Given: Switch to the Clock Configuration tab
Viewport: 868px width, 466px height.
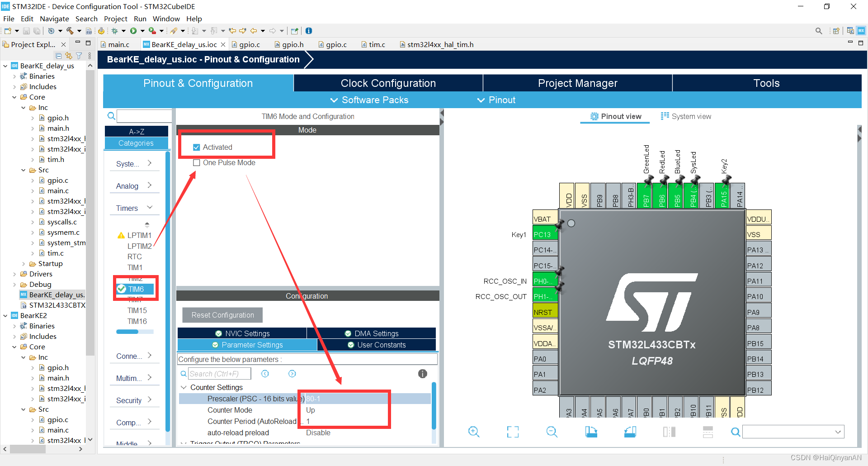Looking at the screenshot, I should tap(388, 83).
